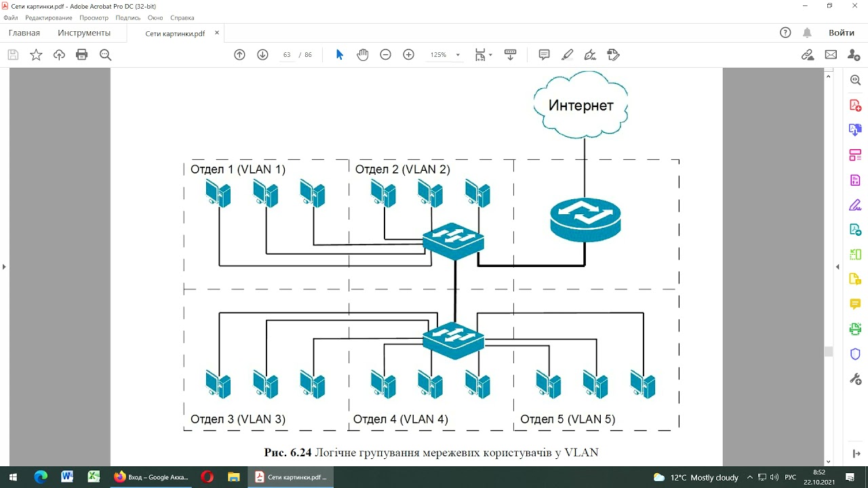Open the stamp tool in toolbar
Viewport: 868px width, 488px height.
pyautogui.click(x=614, y=55)
